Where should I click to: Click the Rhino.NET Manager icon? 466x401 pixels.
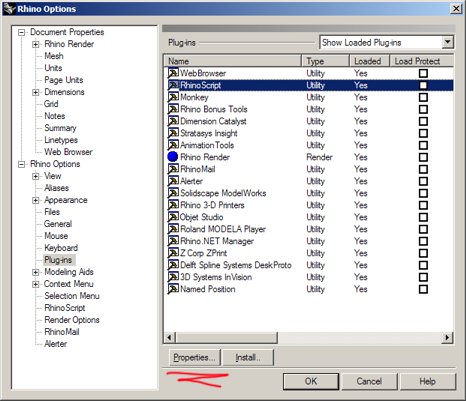[x=173, y=241]
